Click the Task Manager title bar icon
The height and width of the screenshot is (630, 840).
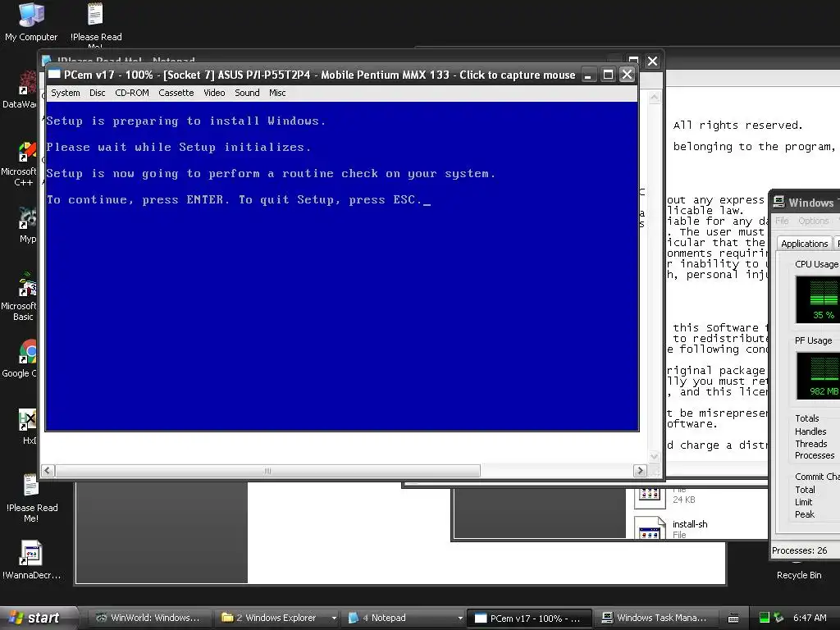tap(779, 202)
